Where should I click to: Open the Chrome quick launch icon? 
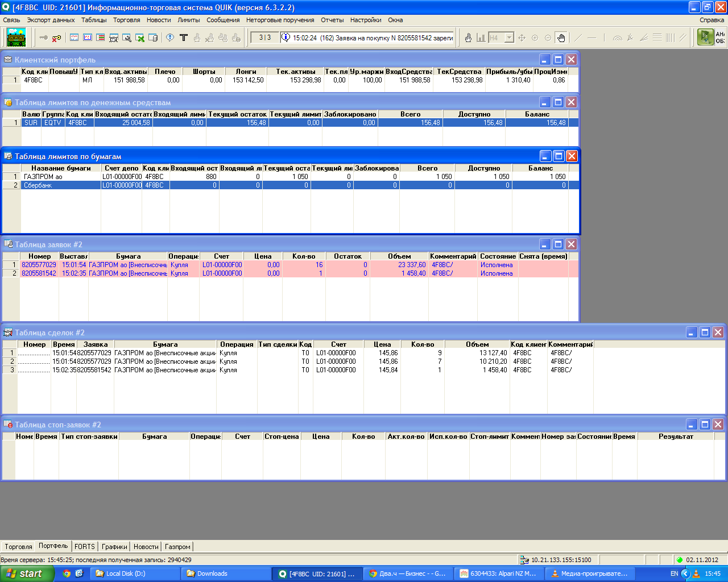67,574
